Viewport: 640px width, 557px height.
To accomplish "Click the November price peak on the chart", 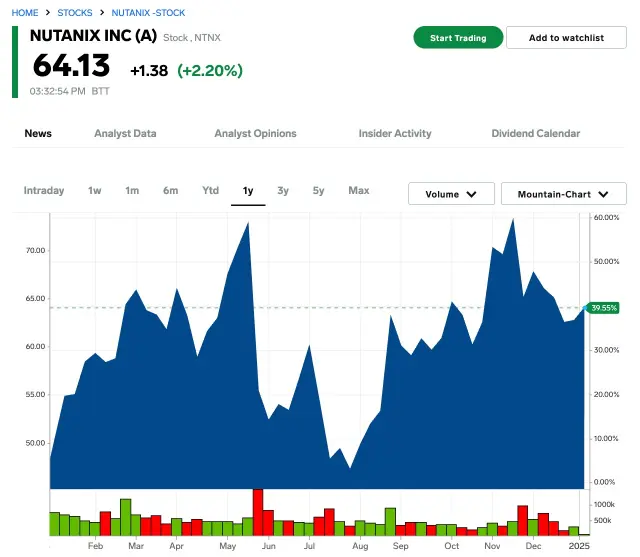I will point(513,219).
